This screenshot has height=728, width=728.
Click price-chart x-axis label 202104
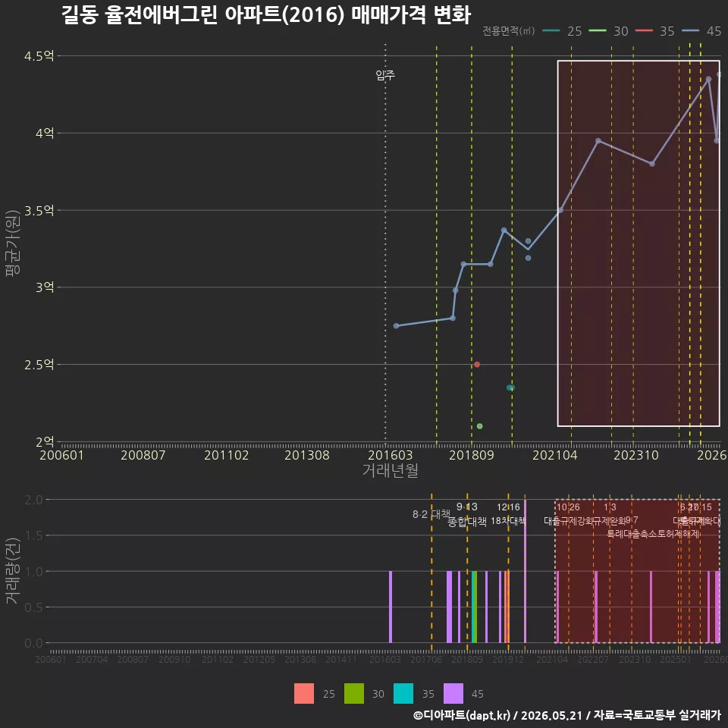pyautogui.click(x=555, y=455)
